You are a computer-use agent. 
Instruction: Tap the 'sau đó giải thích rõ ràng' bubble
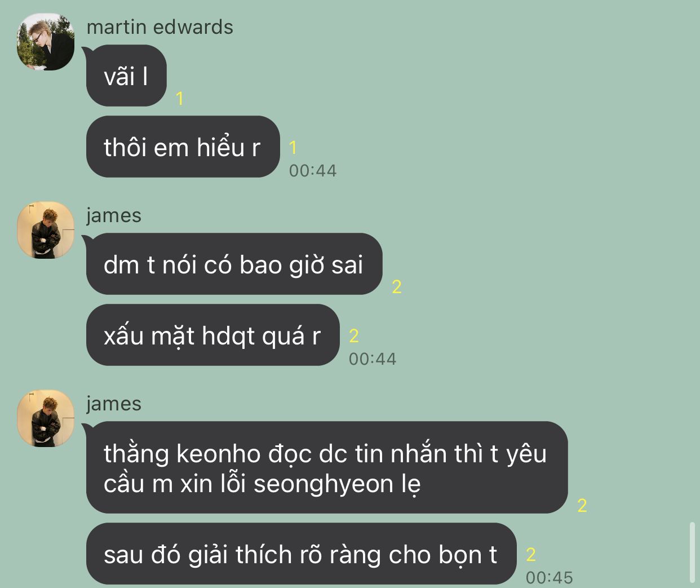301,554
